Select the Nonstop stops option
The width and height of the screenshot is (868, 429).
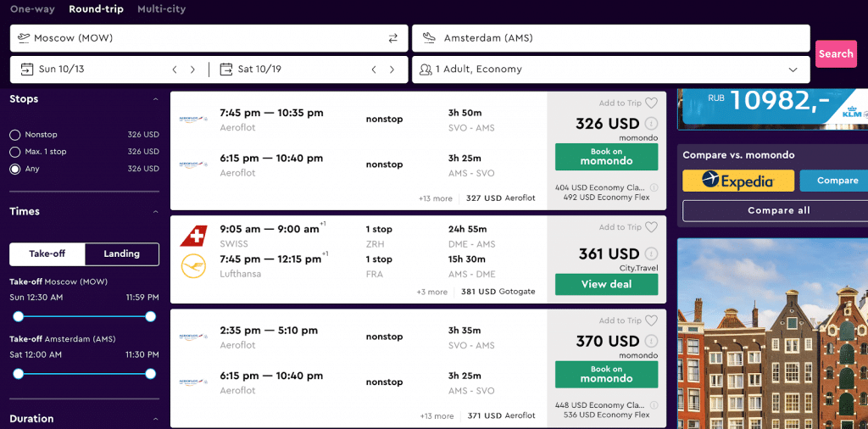15,135
